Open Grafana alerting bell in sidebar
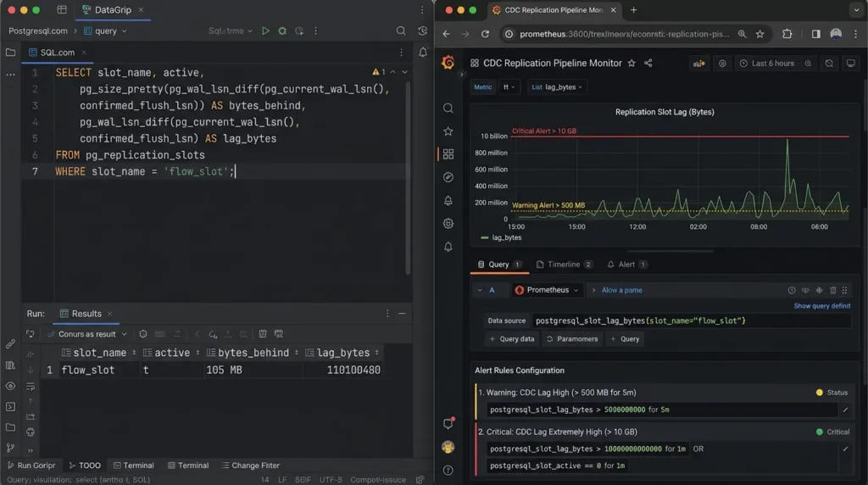Viewport: 868px width, 485px height. click(448, 200)
